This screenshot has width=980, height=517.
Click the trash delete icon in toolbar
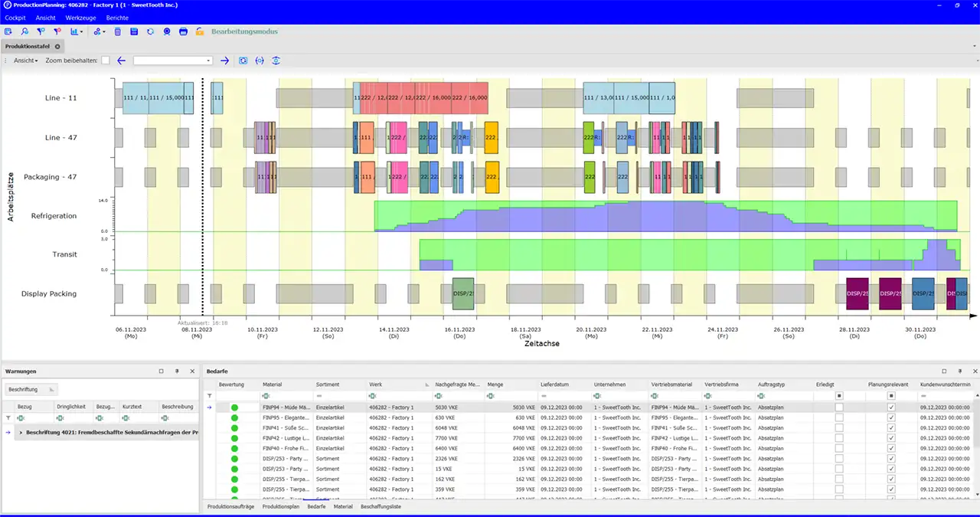[117, 31]
